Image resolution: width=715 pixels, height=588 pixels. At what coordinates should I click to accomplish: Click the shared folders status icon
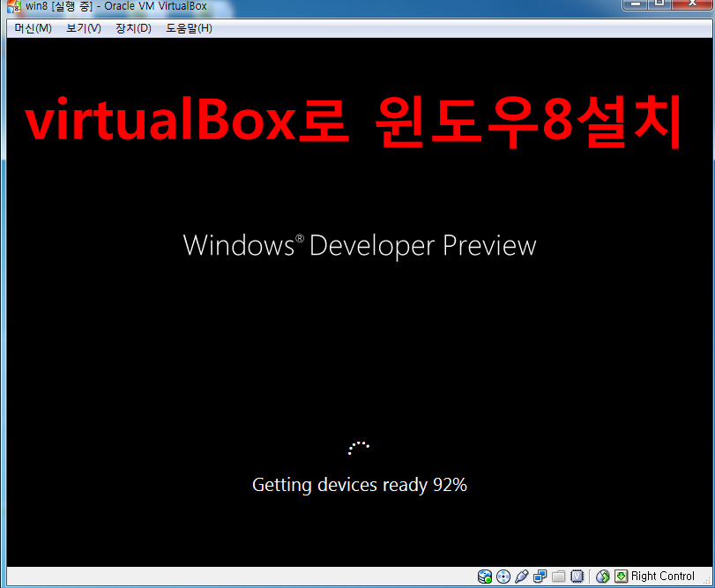(x=558, y=577)
